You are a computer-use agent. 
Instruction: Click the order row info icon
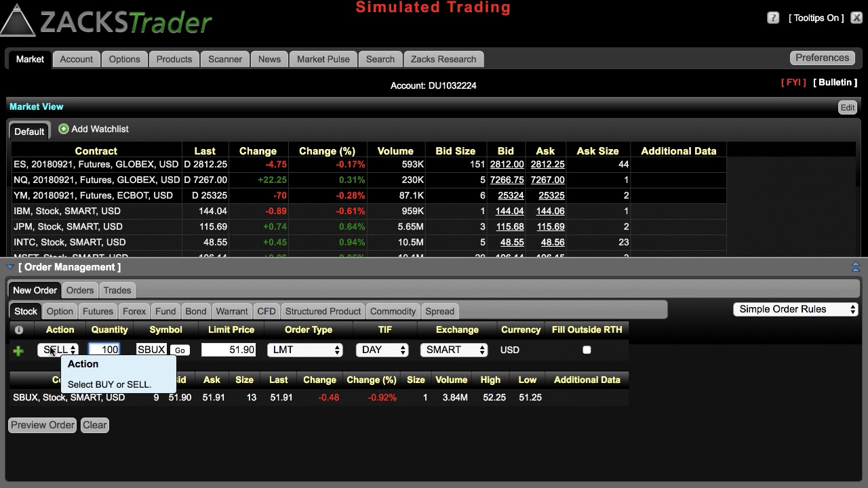click(19, 330)
